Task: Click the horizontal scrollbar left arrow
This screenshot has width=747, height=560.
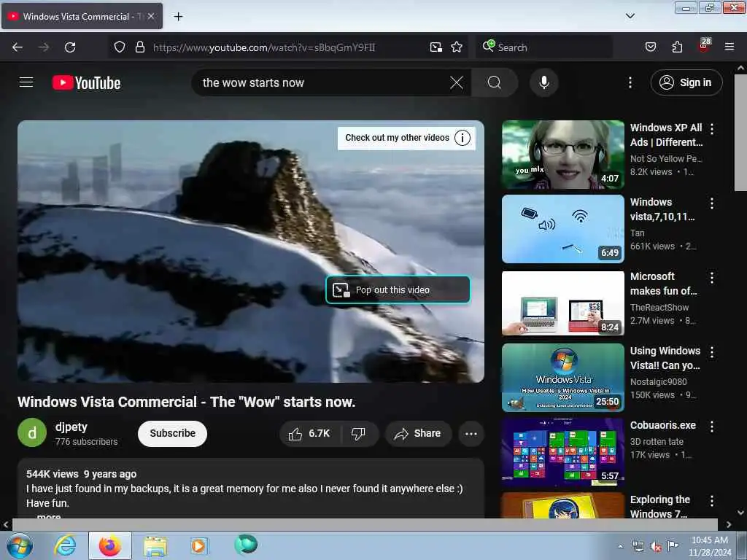Action: 5,525
